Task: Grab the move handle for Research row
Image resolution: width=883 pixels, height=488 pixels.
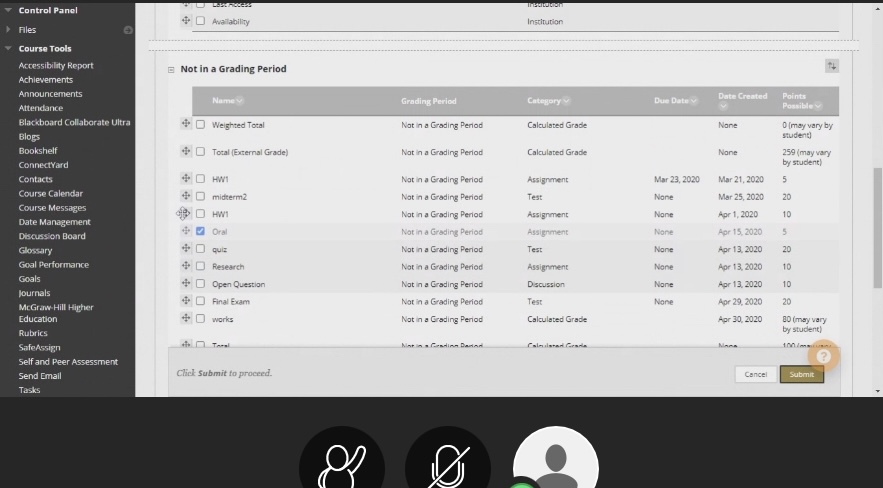Action: click(x=186, y=265)
